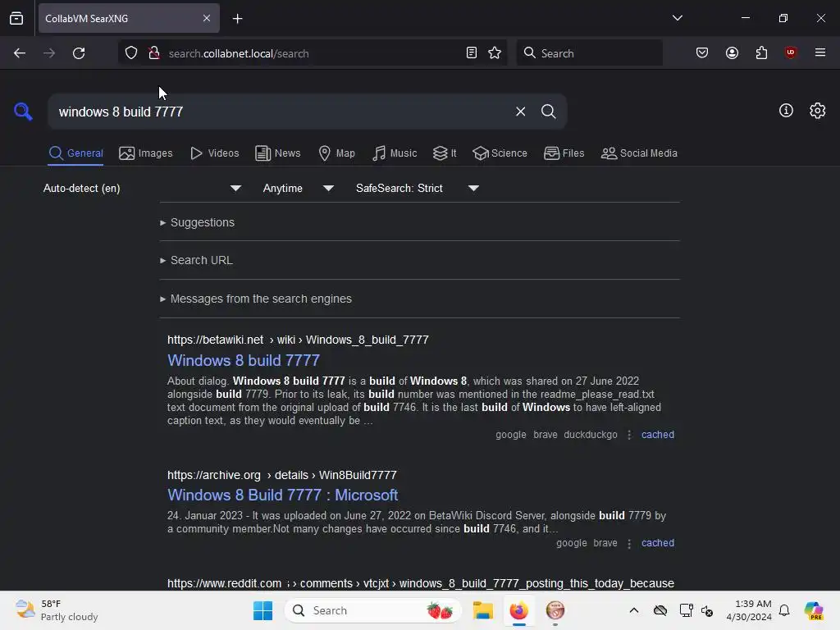Open File Explorer from taskbar

[482, 610]
